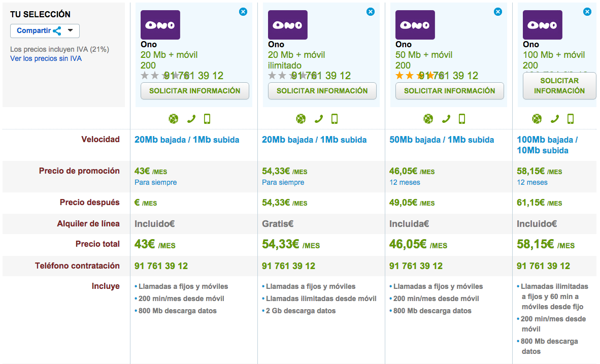Click the landline phone icon under 50 Mb + móvil 200
600x364 pixels.
[x=446, y=119]
